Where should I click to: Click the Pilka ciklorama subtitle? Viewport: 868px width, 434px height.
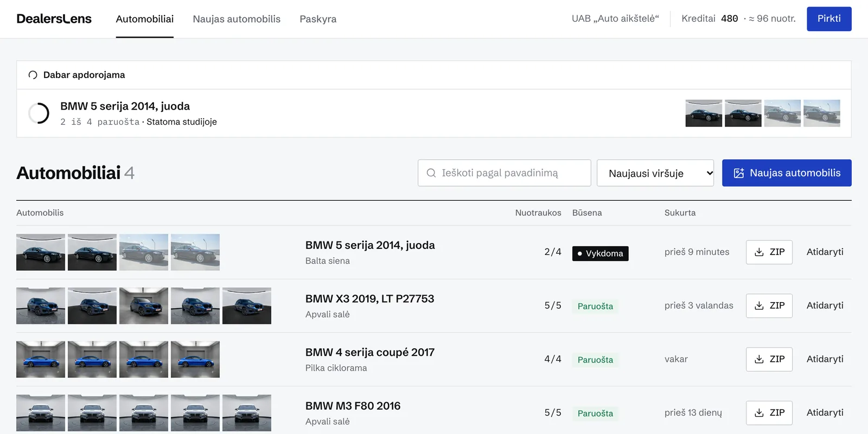pyautogui.click(x=336, y=368)
